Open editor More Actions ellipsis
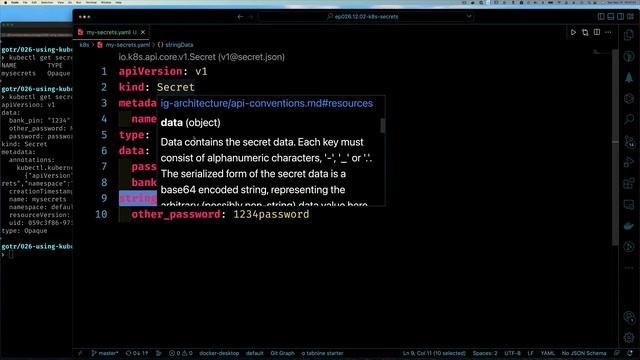This screenshot has height=360, width=640. tap(608, 32)
